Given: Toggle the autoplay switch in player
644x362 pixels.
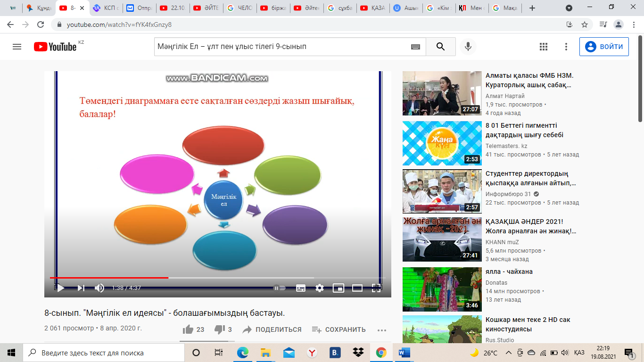Looking at the screenshot, I should click(x=280, y=288).
